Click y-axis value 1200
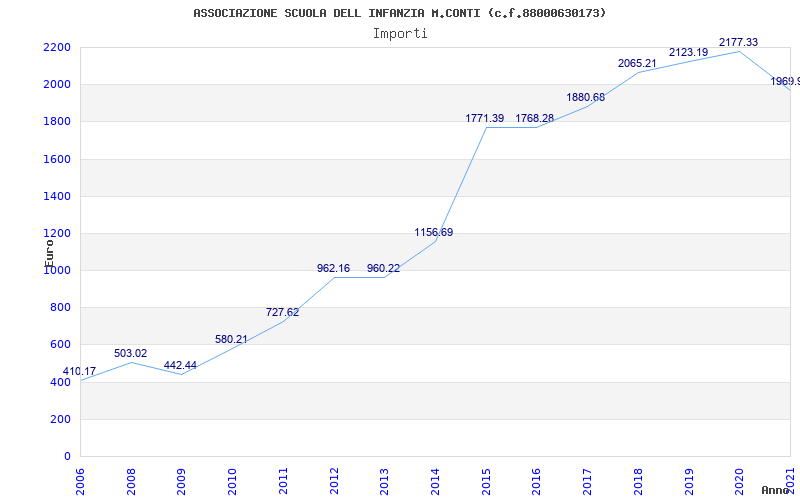800x500 pixels. tap(57, 234)
